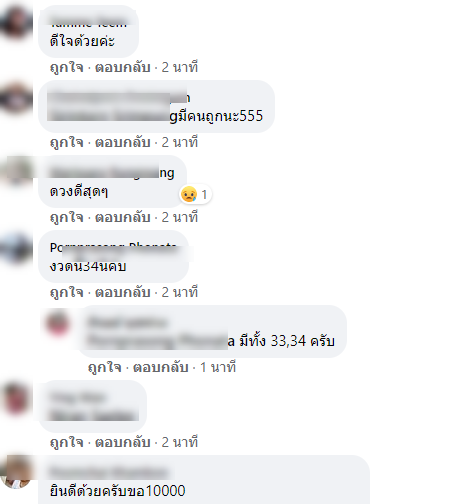Reply to the ดีใจด้วยค่ะ comment
455x504 pixels.
(x=123, y=67)
